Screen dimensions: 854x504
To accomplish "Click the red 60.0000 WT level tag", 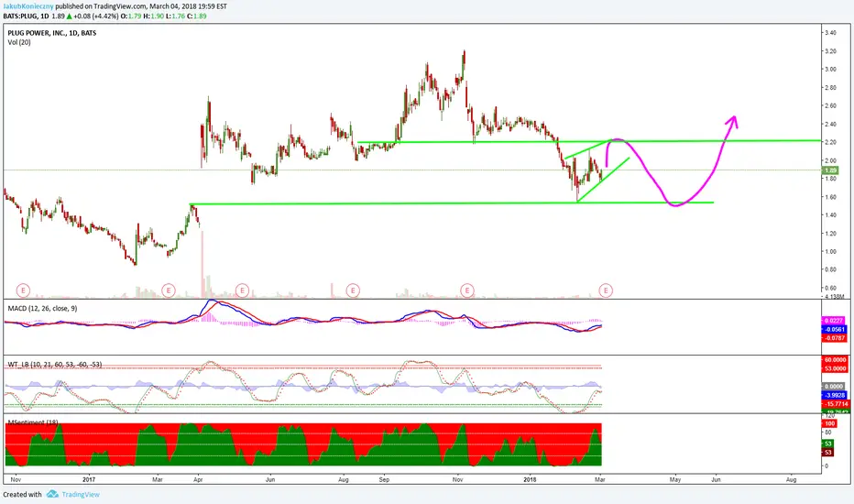I will 834,360.
